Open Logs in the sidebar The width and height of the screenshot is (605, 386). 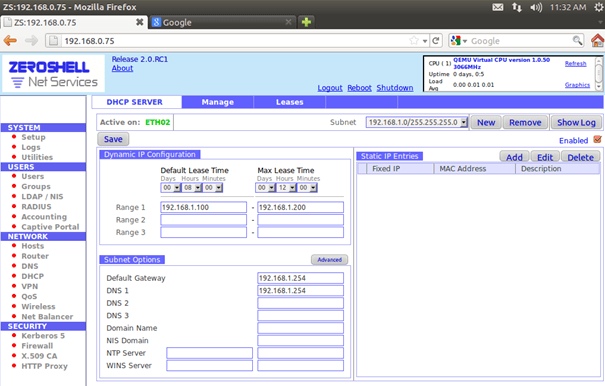click(31, 147)
